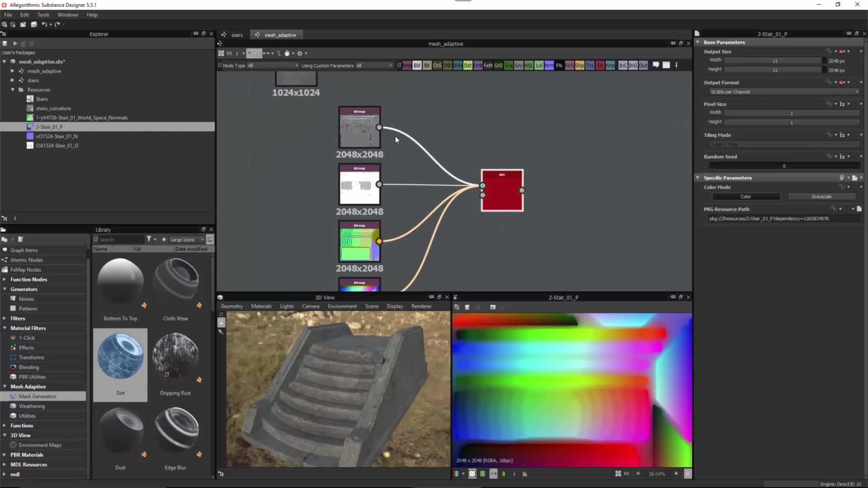The height and width of the screenshot is (488, 868).
Task: Select the Blr blur node filter icon
Action: coord(427,66)
